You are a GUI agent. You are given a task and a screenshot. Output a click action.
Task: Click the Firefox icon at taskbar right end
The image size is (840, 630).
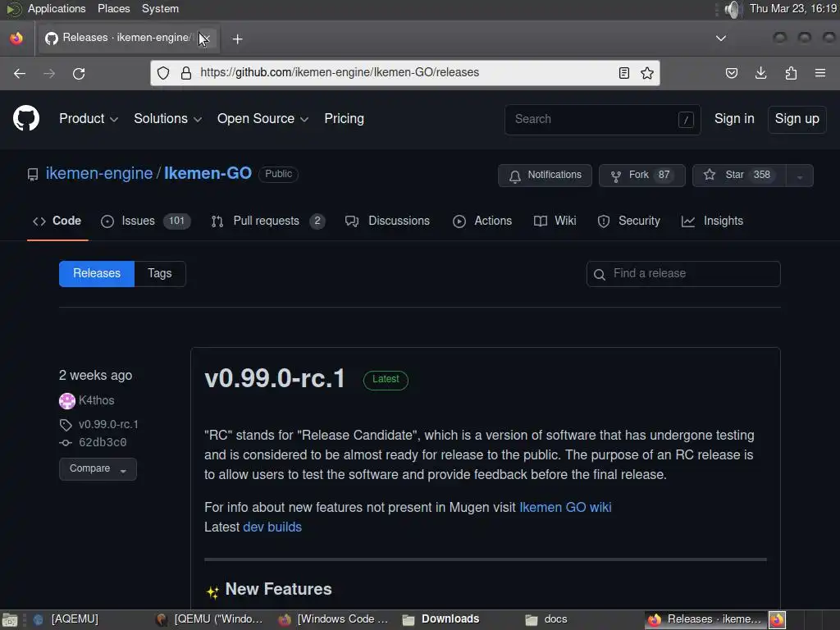[x=778, y=620]
